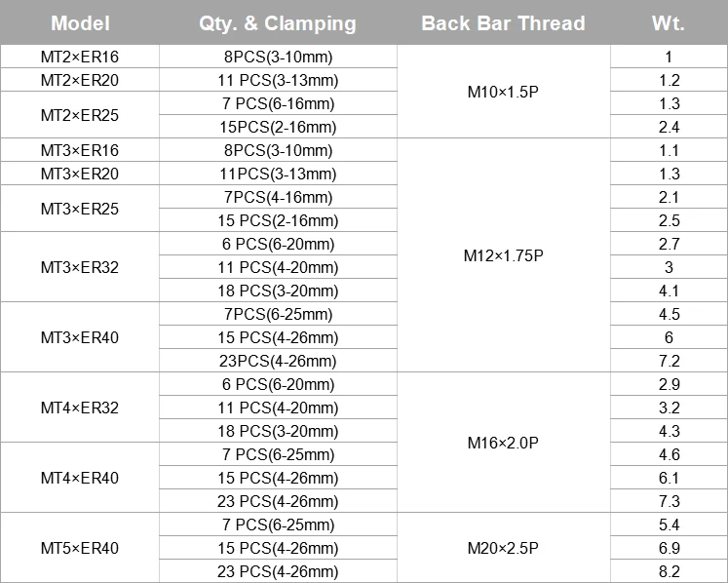
Task: Click the M16×2.0P thread cell
Action: point(503,443)
